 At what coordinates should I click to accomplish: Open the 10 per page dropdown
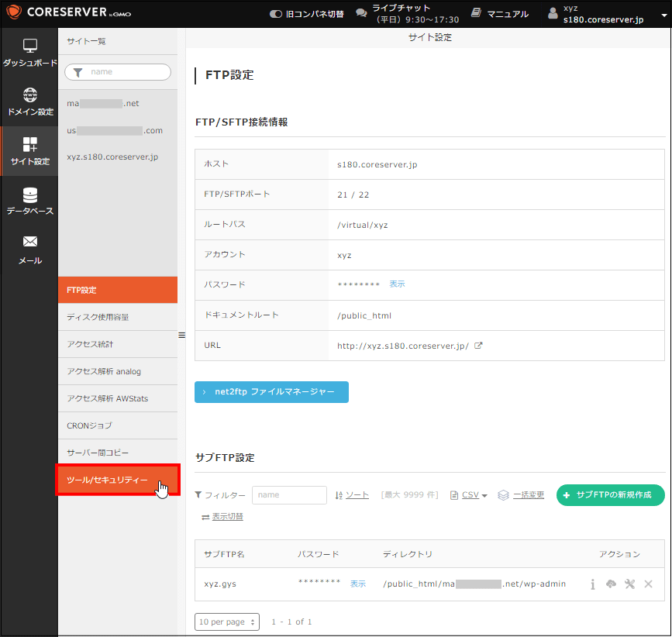227,622
